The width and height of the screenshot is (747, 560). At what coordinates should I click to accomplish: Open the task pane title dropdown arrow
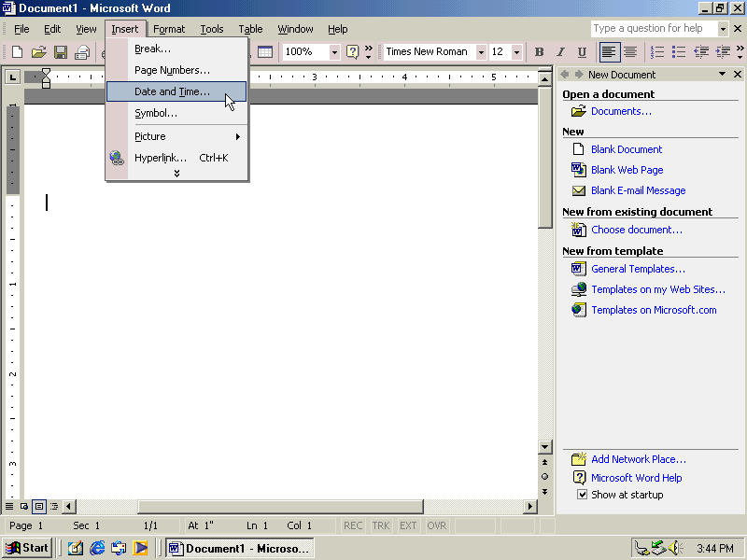pyautogui.click(x=722, y=75)
